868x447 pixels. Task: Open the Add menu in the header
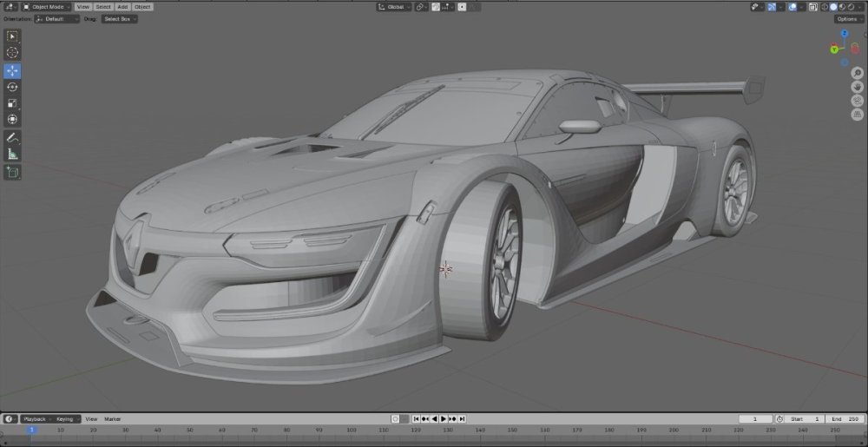(x=122, y=7)
